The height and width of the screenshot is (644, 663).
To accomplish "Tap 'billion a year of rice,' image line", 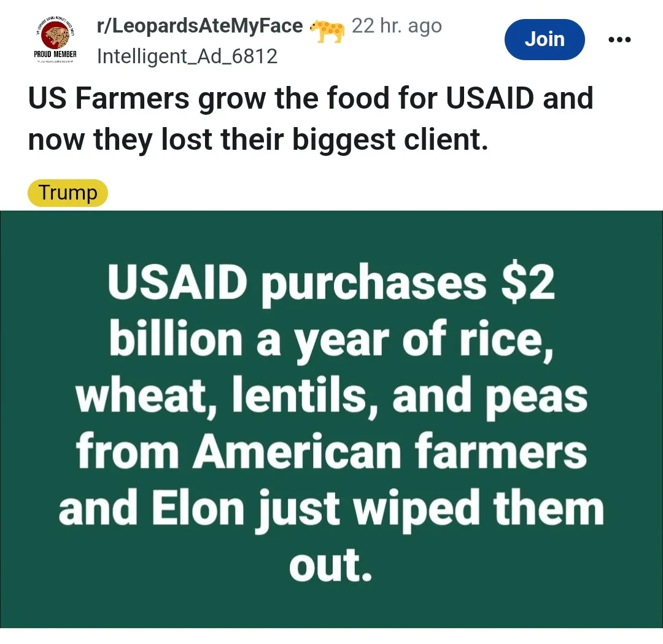I will tap(331, 341).
